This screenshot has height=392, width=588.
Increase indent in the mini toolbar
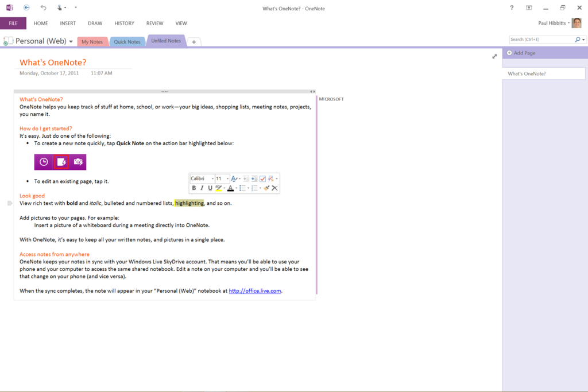254,178
